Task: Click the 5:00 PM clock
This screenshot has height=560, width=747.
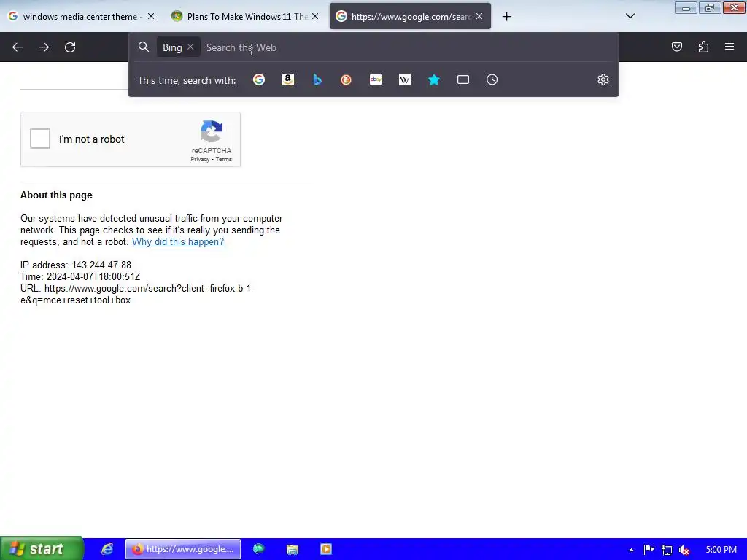Action: (x=721, y=550)
